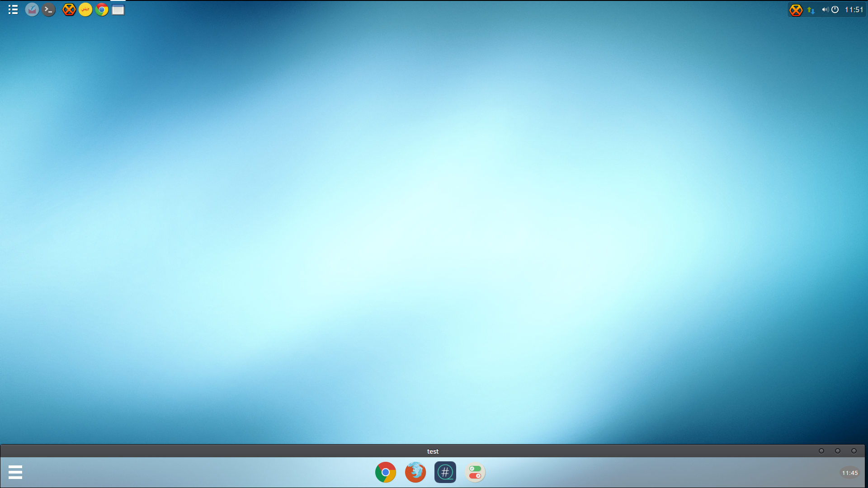Launch Chrome from the top panel

pyautogui.click(x=102, y=9)
